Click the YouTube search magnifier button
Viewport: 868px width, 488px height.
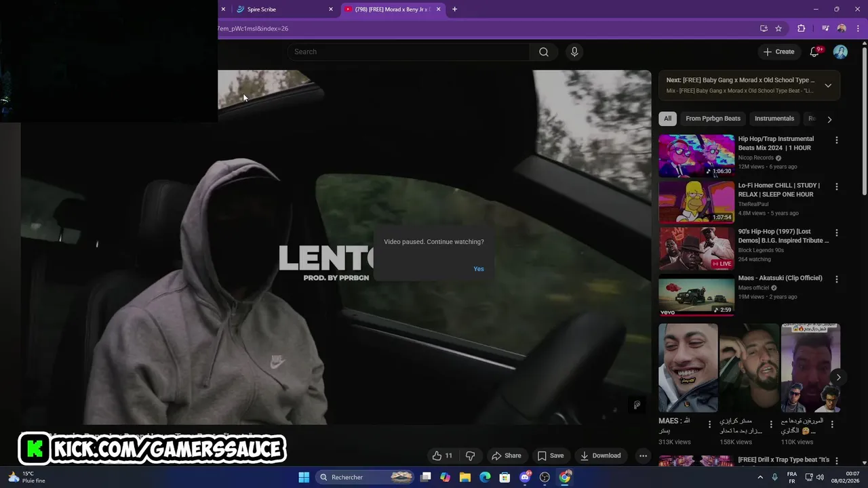543,52
